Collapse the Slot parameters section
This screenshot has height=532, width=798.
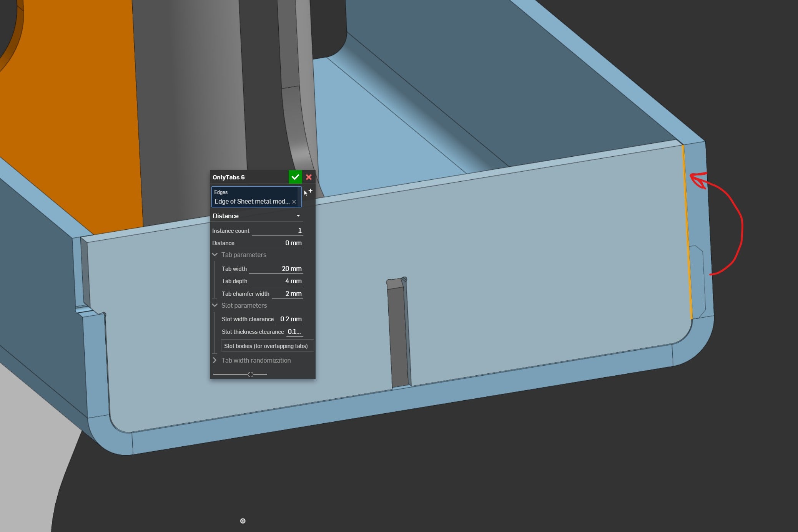215,305
